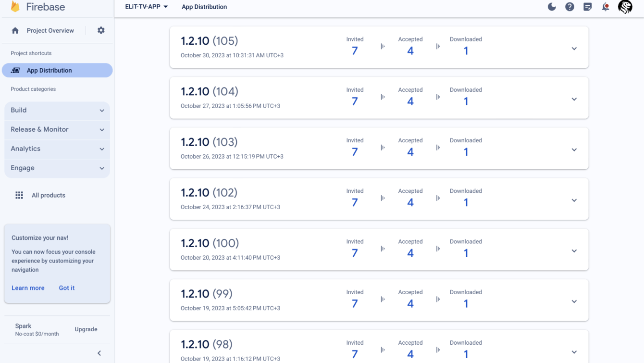Open the help question mark icon
644x363 pixels.
570,7
